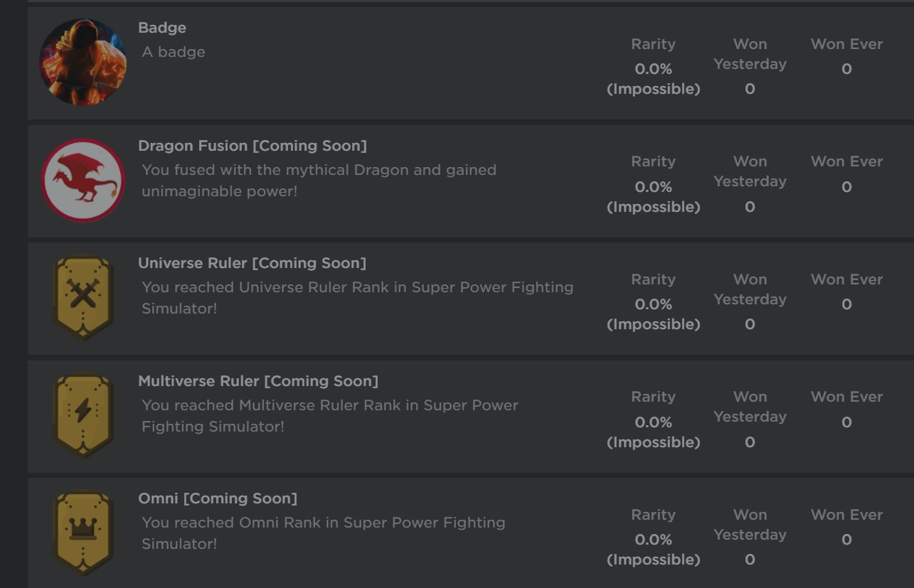Open Universe Ruler [Coming Soon] badge
The width and height of the screenshot is (914, 588).
point(252,263)
